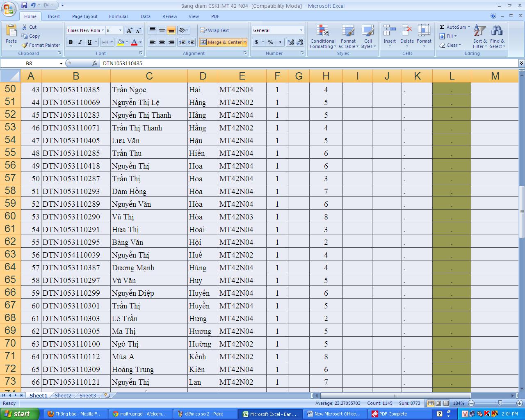525x420 pixels.
Task: Zoom out with the minus button
Action: click(x=471, y=403)
